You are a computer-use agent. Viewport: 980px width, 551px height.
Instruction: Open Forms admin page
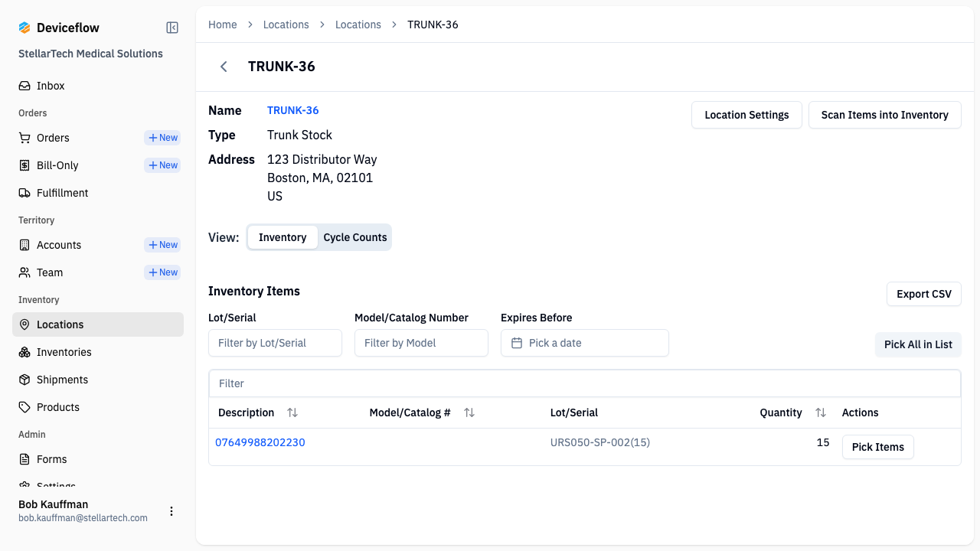pyautogui.click(x=98, y=459)
